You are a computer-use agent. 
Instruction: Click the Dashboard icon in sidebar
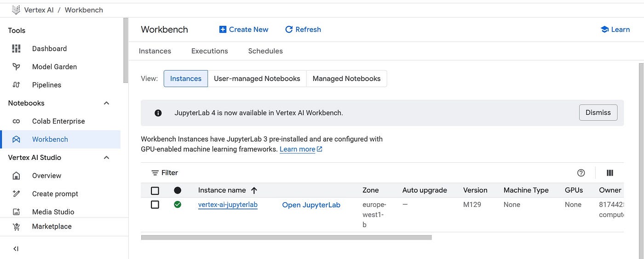pos(17,48)
